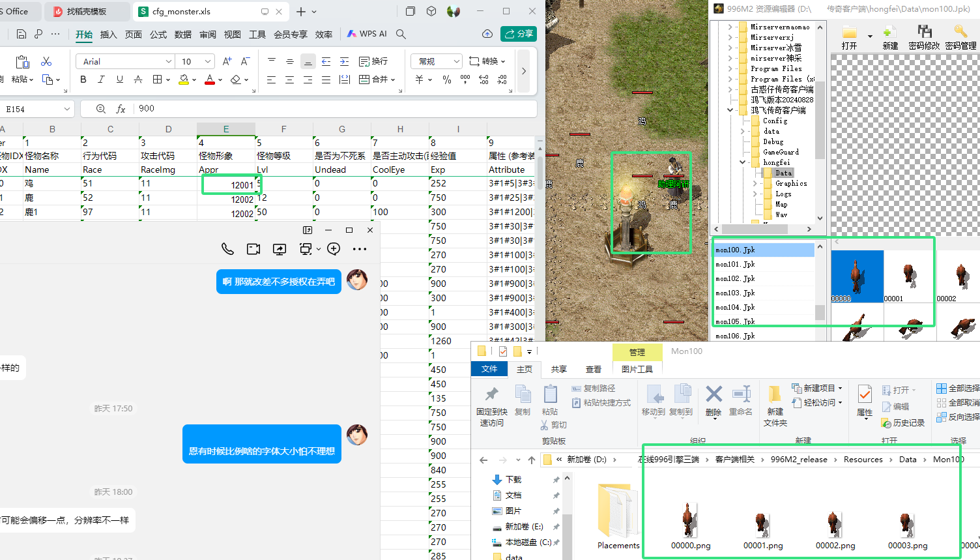Go up one folder in Explorer
Screen dimensions: 980x560
point(532,460)
